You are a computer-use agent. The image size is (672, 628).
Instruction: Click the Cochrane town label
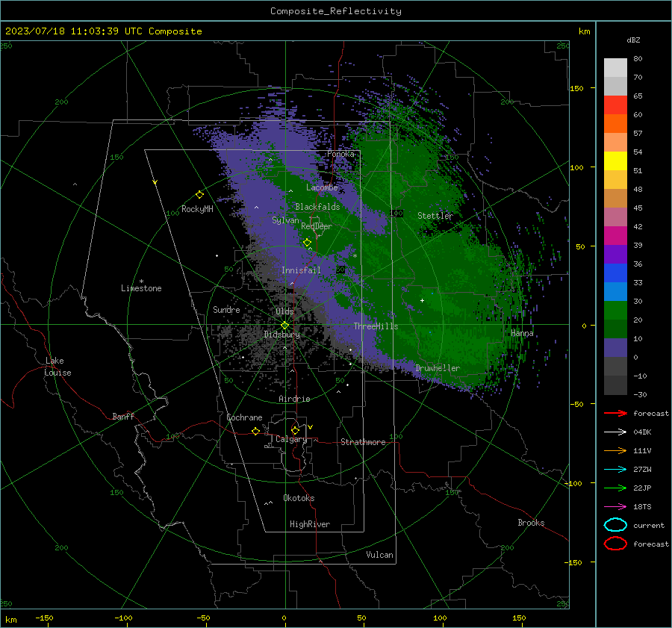(x=244, y=417)
